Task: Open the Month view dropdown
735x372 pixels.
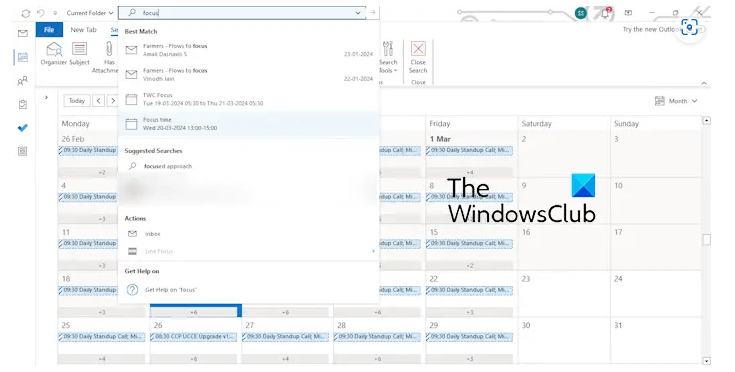Action: 676,101
